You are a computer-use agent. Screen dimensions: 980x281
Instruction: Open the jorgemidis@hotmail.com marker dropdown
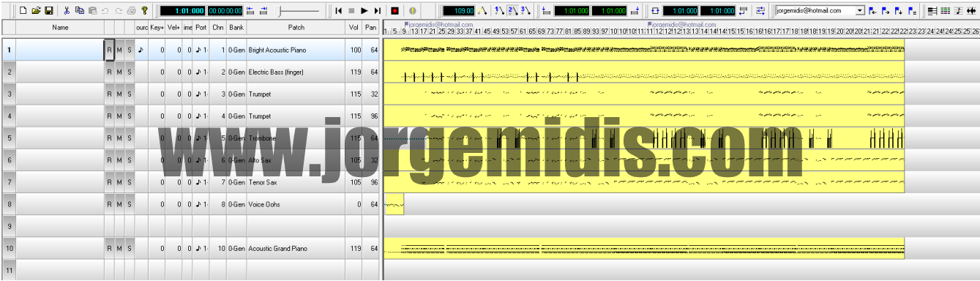[x=860, y=11]
